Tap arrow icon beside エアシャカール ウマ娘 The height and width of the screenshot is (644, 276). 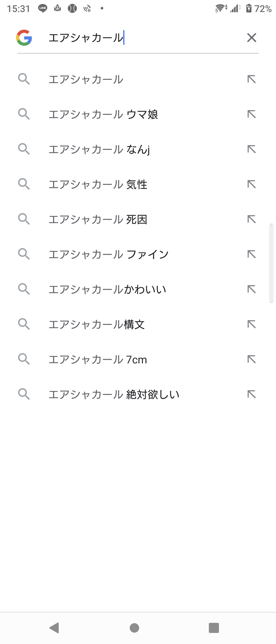pyautogui.click(x=251, y=114)
